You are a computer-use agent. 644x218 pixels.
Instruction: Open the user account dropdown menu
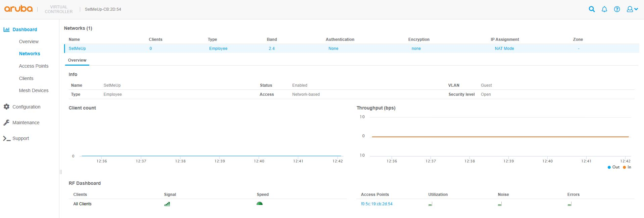(x=632, y=9)
